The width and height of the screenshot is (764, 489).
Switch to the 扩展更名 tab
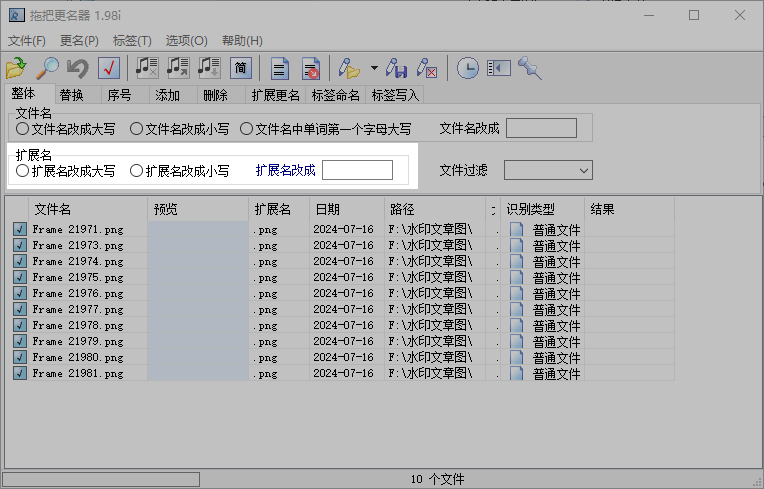275,95
